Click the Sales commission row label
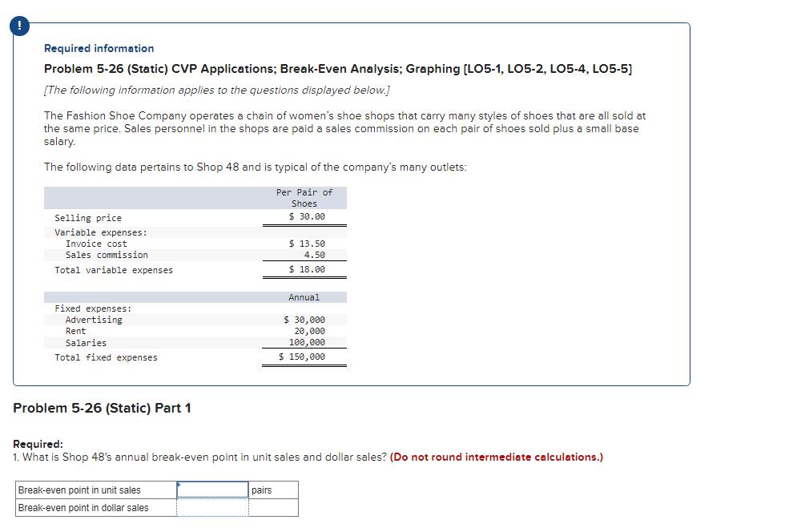 107,255
